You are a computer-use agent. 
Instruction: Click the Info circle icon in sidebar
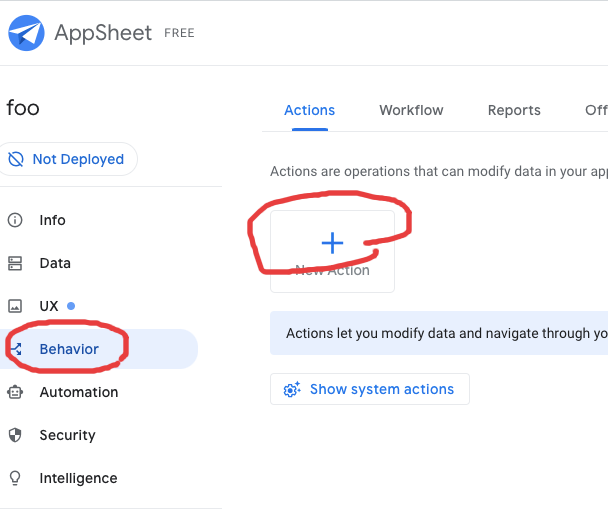(15, 220)
